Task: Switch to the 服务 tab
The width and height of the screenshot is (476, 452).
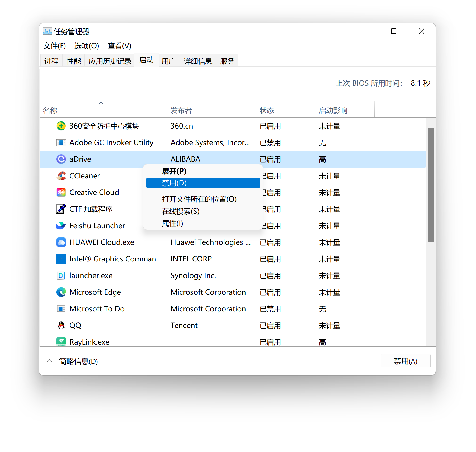Action: pyautogui.click(x=227, y=61)
